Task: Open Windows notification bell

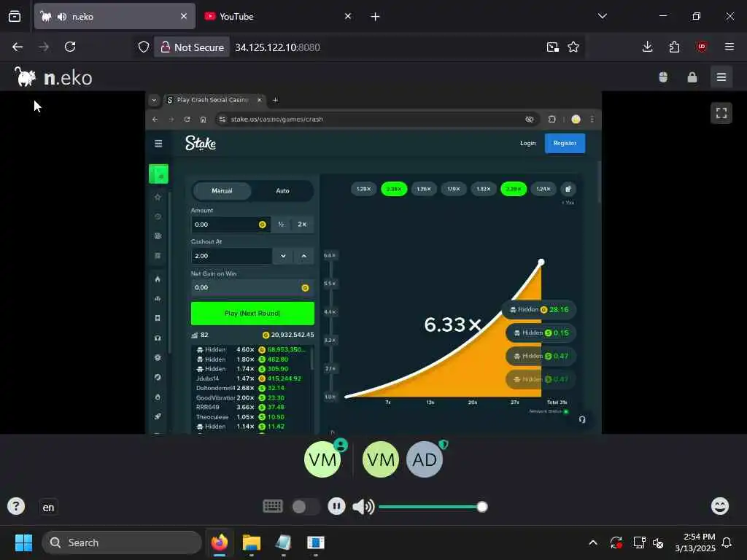Action: 727,542
